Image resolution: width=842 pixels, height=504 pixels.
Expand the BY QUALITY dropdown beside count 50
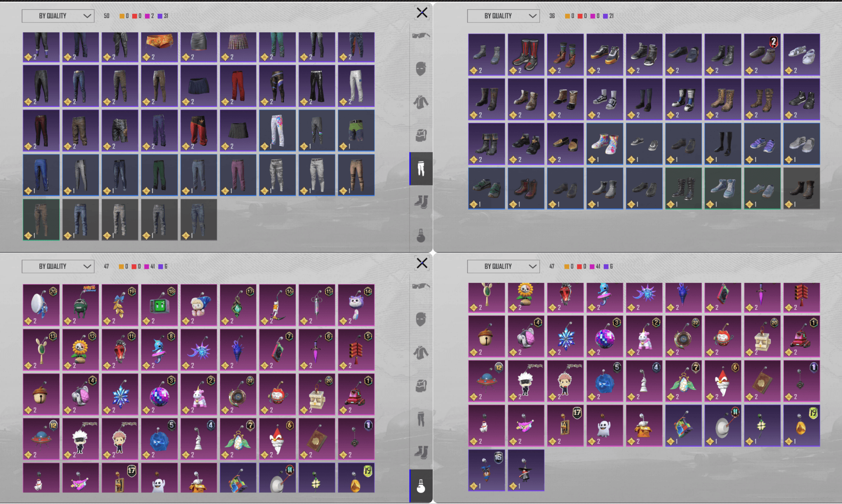pyautogui.click(x=58, y=16)
